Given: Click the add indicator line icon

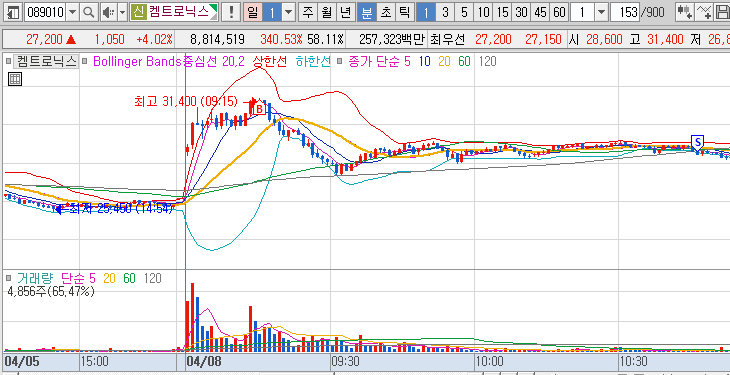Looking at the screenshot, I should coord(703,13).
